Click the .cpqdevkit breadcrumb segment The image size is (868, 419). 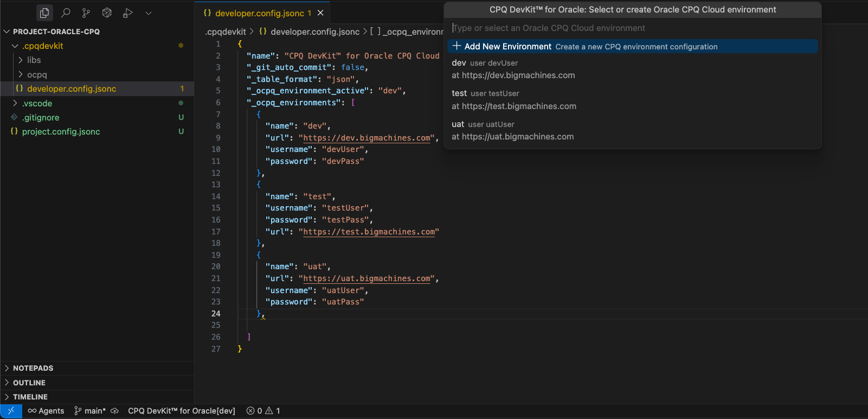[x=226, y=31]
